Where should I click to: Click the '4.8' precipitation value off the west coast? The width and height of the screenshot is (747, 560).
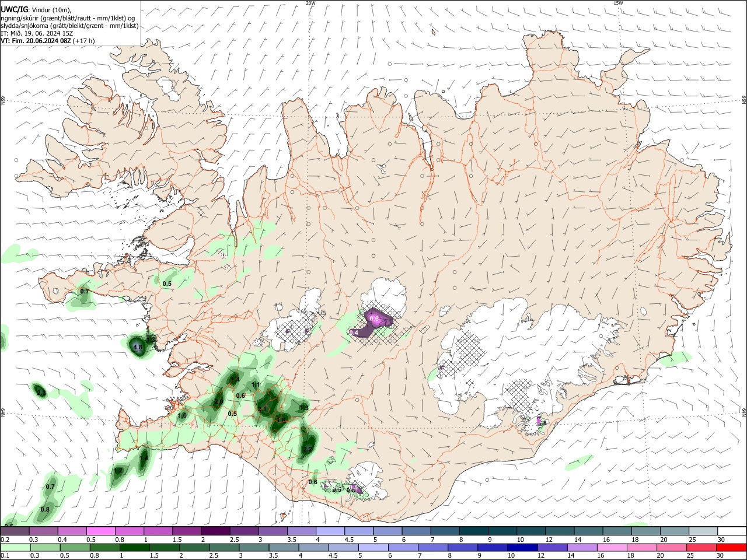tap(138, 347)
